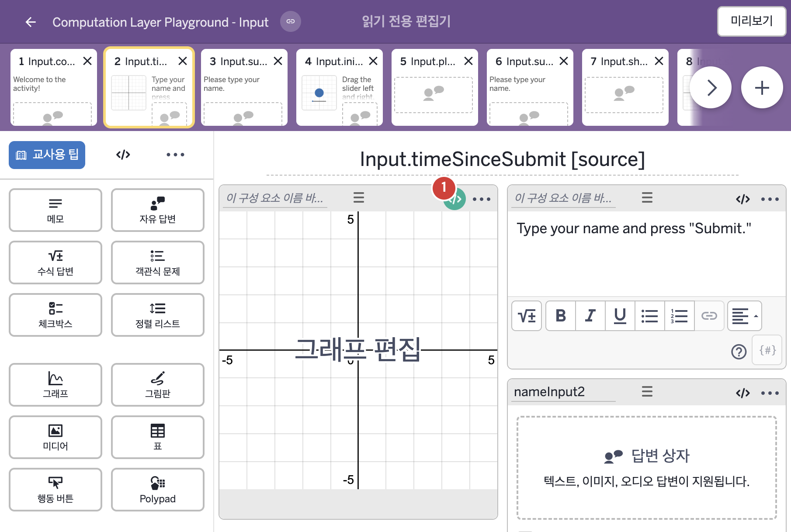This screenshot has width=791, height=532.
Task: Select slide 5 Input.pl... thumbnail
Action: (x=435, y=87)
